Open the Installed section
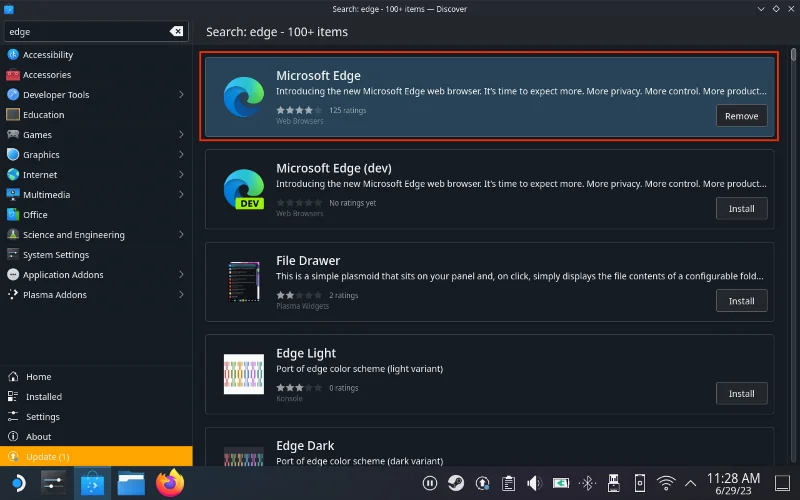This screenshot has height=500, width=800. 44,397
